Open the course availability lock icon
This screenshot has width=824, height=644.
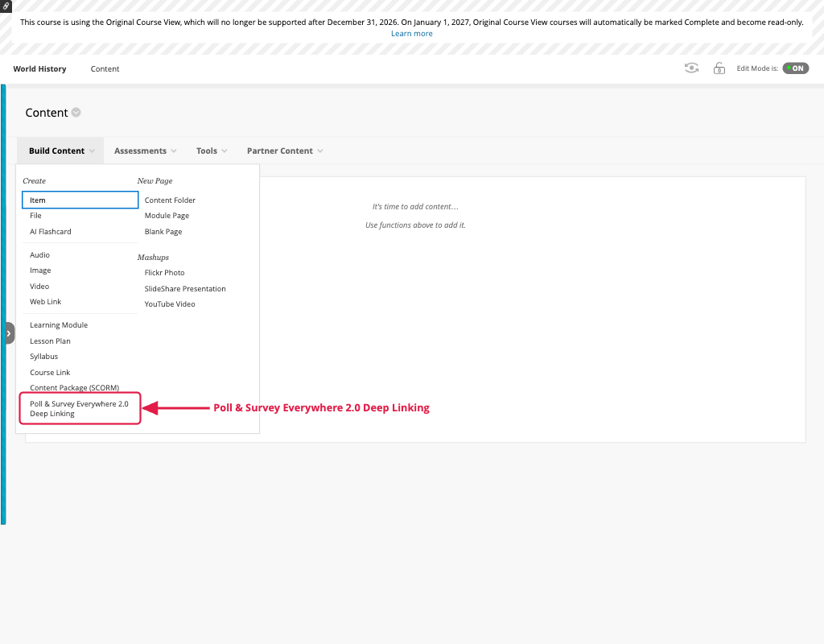click(x=719, y=68)
